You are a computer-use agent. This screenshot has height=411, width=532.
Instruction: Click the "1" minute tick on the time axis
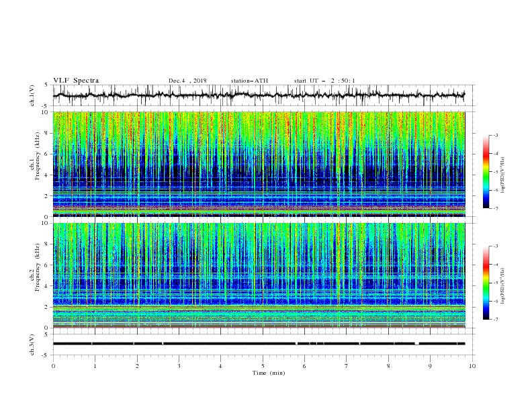pos(95,366)
